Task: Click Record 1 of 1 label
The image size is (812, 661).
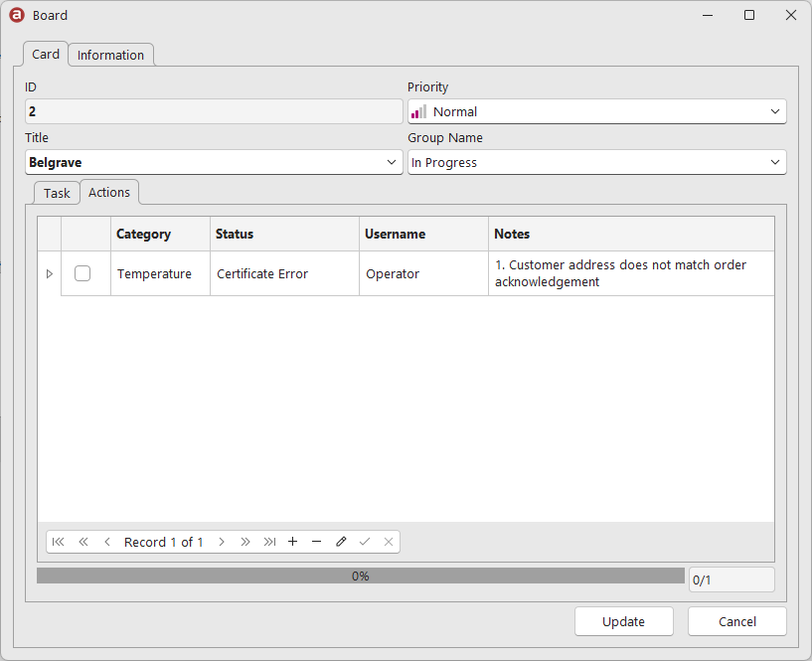Action: pyautogui.click(x=164, y=542)
